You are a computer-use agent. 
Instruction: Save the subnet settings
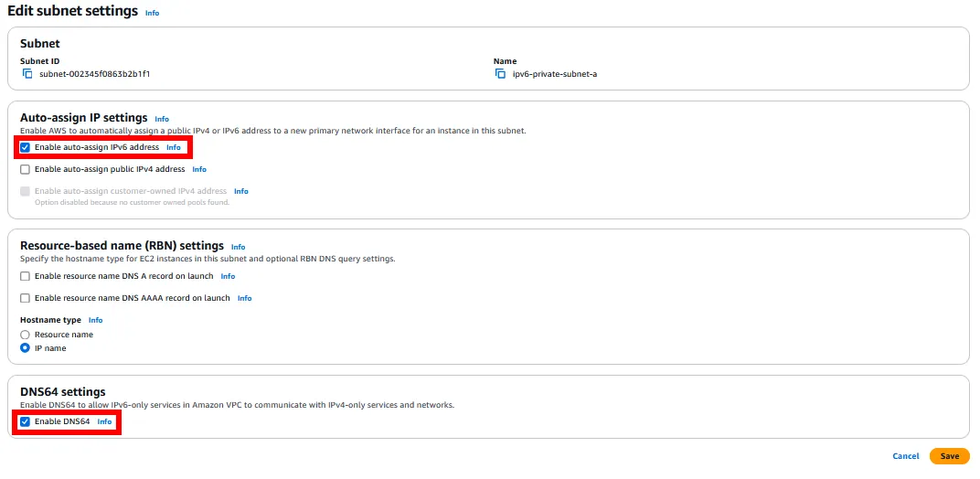tap(950, 456)
